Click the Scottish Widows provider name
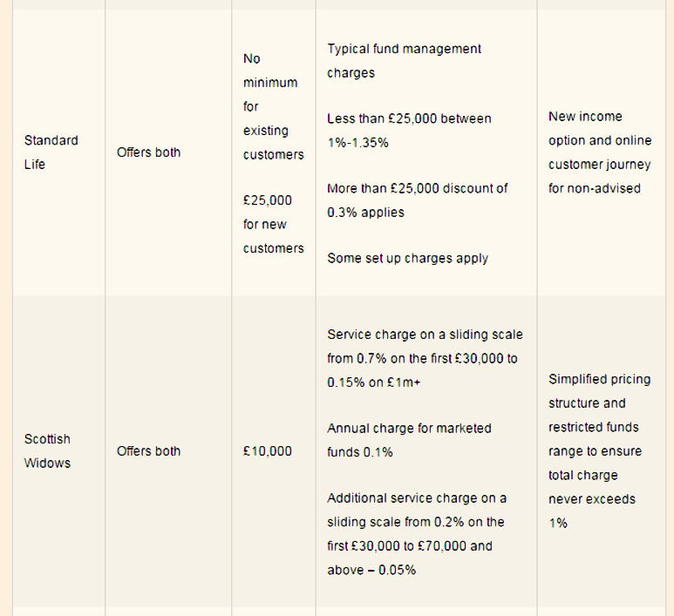674x616 pixels. click(x=47, y=451)
